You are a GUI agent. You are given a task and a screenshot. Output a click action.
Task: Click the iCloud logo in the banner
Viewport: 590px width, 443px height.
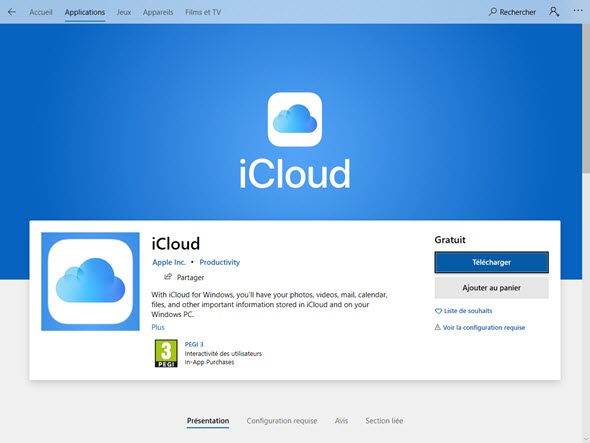pos(295,119)
